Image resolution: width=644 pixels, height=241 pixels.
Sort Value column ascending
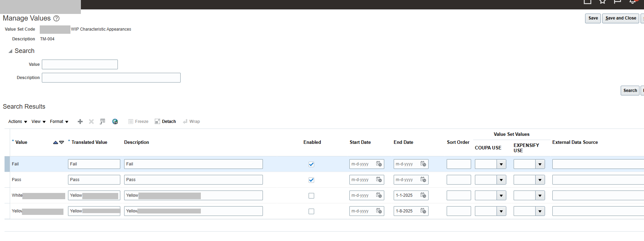coord(55,142)
